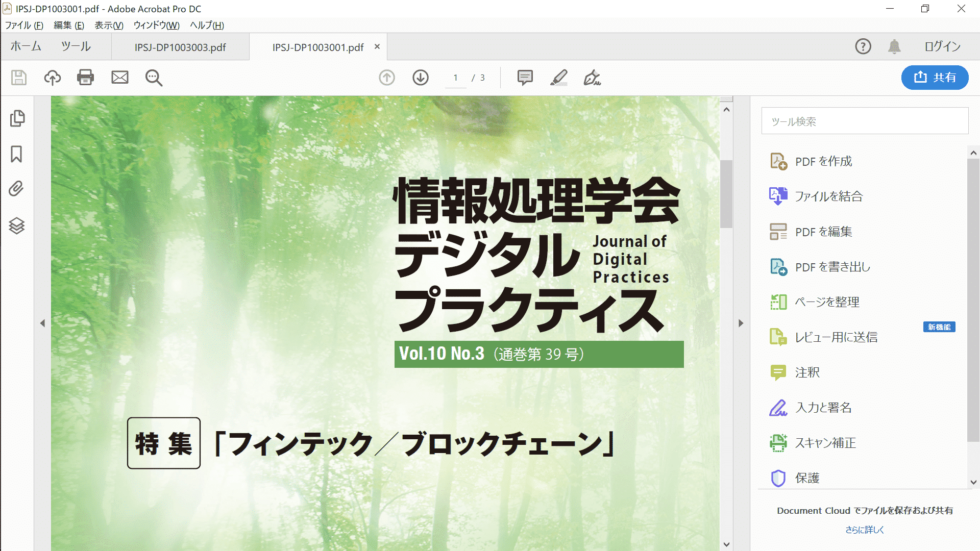
Task: Click the PDF を編集 label
Action: point(824,232)
